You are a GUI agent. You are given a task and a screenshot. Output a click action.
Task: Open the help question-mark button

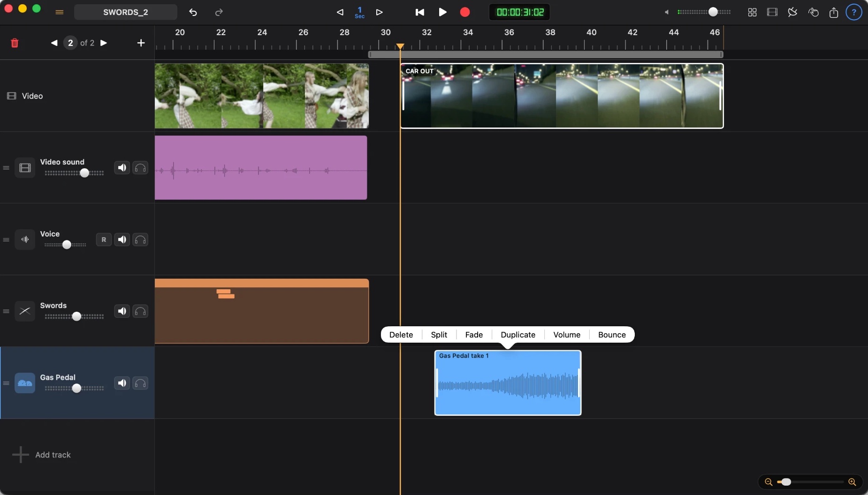[x=854, y=12]
